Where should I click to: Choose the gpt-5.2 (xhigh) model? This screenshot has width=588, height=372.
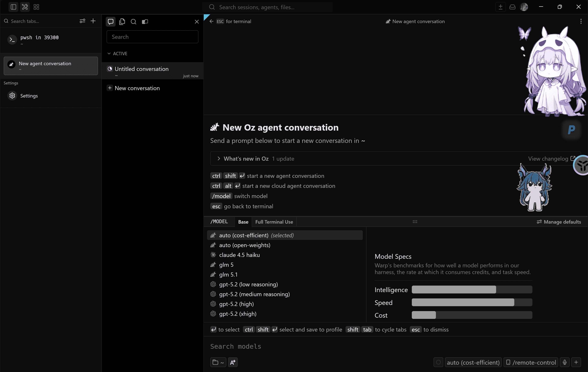285,314
